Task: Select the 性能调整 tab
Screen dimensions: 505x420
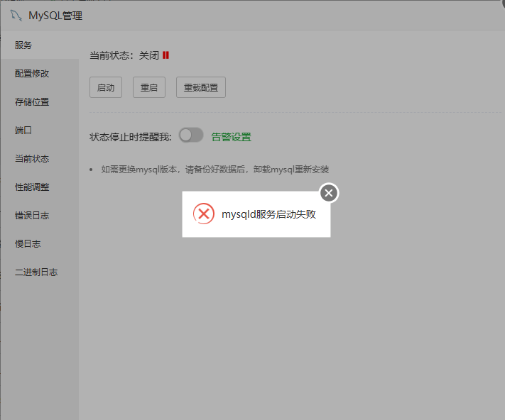Action: coord(39,187)
